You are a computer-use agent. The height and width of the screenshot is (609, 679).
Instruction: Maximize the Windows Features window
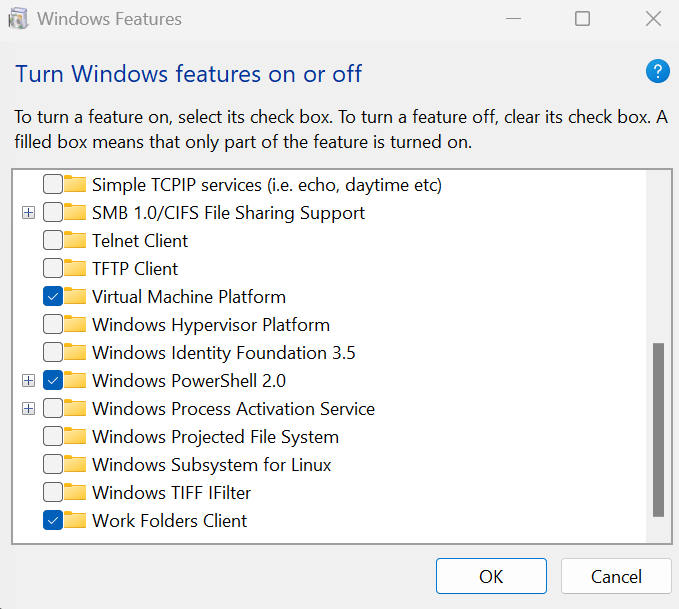(582, 19)
